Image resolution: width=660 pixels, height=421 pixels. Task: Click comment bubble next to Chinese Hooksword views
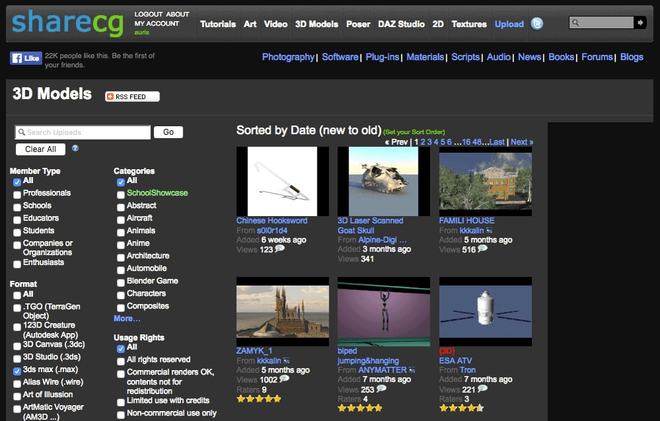pyautogui.click(x=281, y=248)
